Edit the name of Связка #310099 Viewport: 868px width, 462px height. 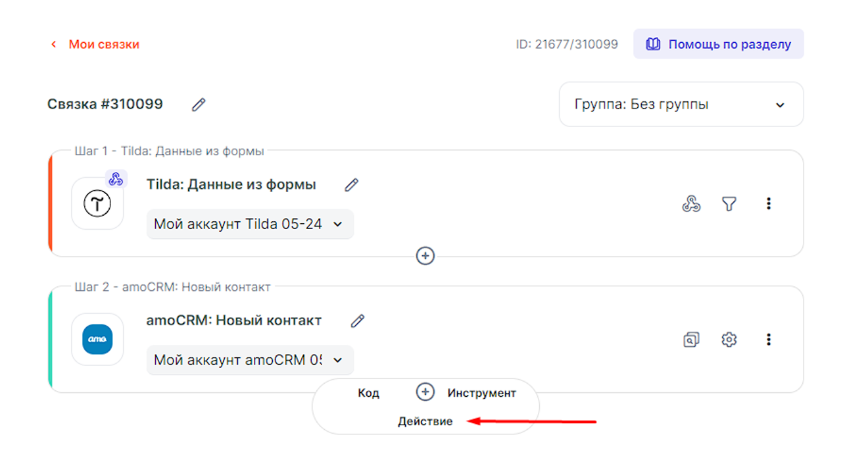(199, 105)
